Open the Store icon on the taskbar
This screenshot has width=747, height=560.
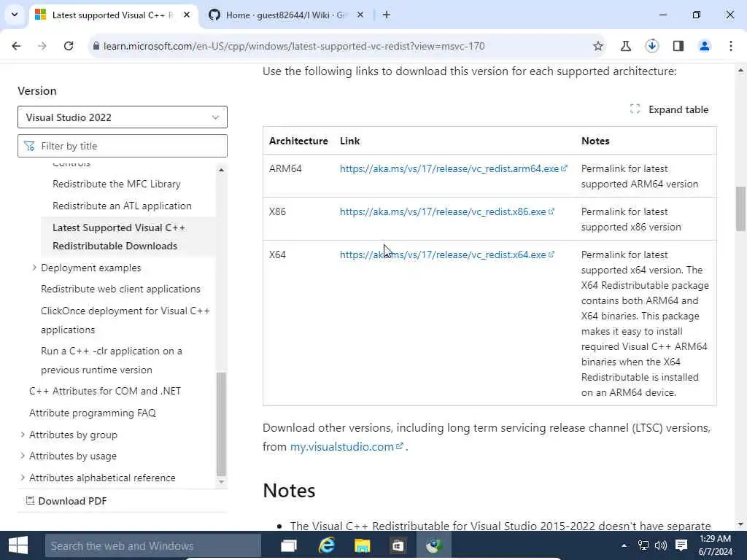(398, 545)
